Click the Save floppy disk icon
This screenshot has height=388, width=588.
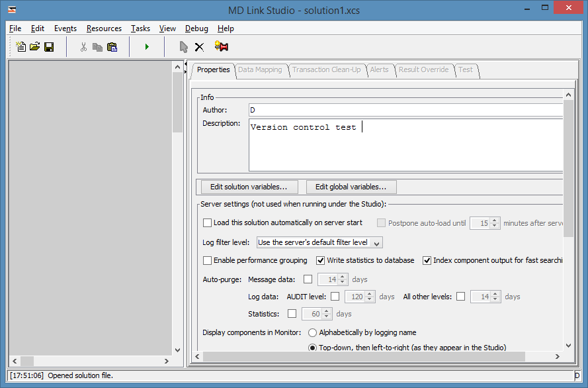click(x=49, y=47)
